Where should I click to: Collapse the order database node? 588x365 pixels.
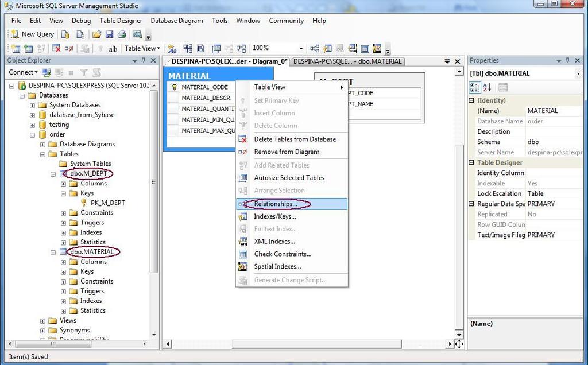pos(32,134)
